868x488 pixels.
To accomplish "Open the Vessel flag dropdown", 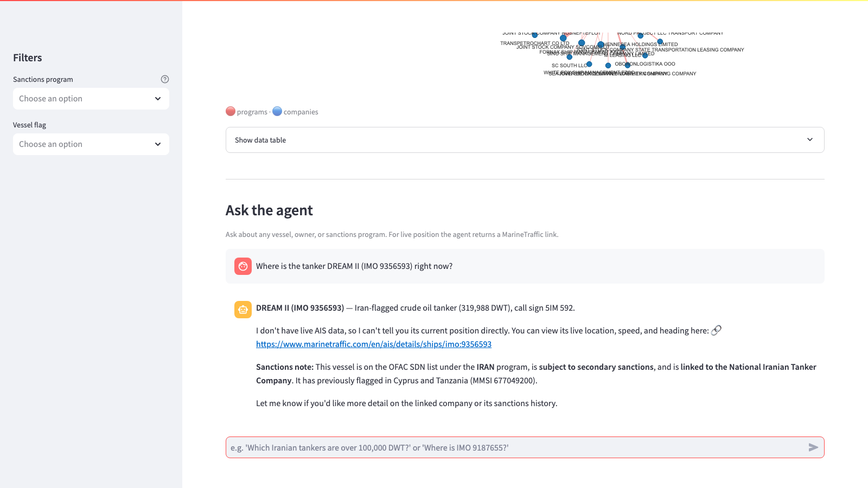I will [x=91, y=144].
